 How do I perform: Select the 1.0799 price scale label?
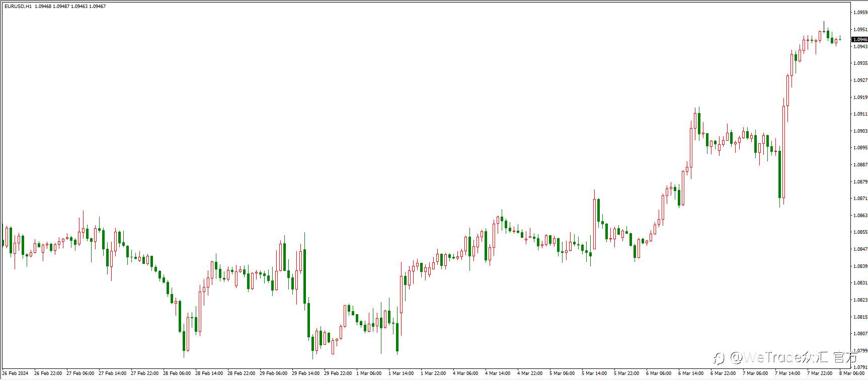point(860,351)
